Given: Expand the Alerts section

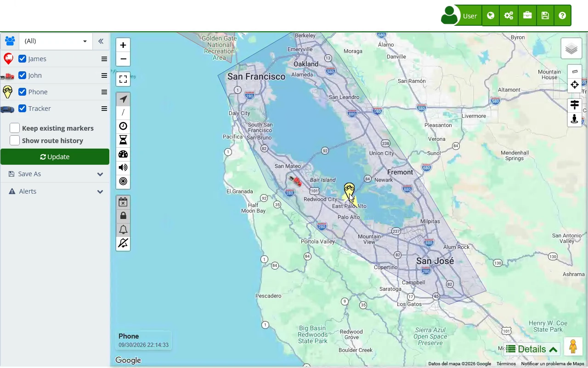Looking at the screenshot, I should 55,191.
